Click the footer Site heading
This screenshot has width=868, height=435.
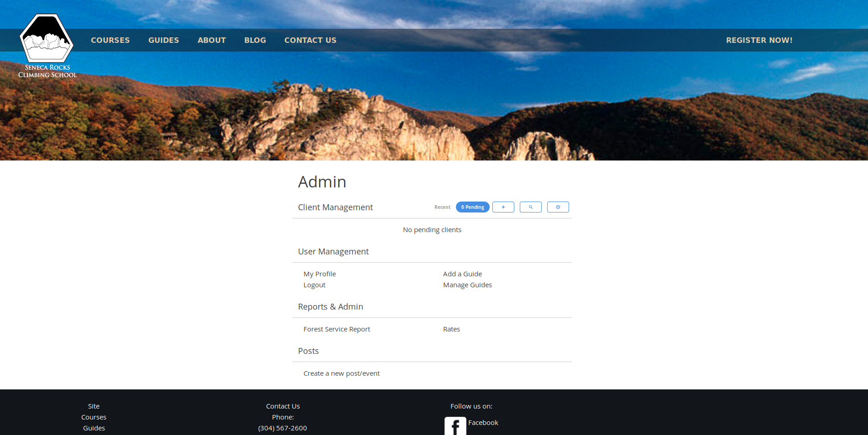click(x=94, y=406)
